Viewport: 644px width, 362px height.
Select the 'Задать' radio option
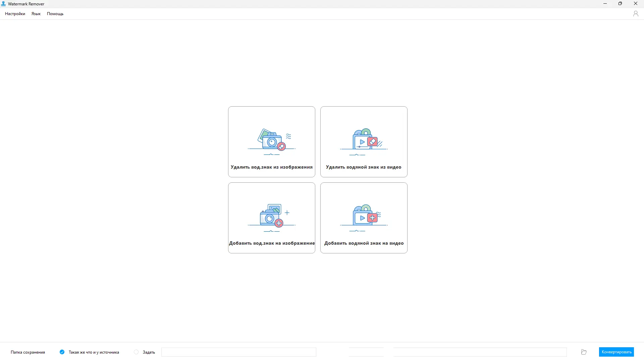pyautogui.click(x=136, y=352)
